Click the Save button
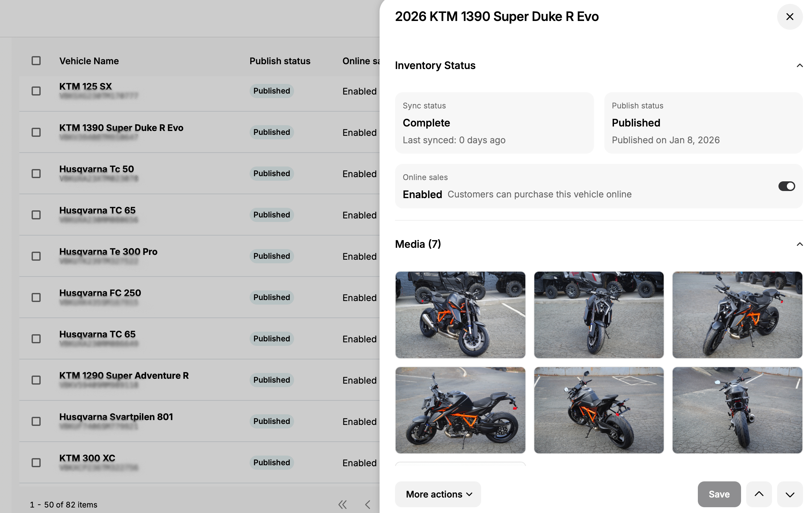812x513 pixels. (x=719, y=494)
